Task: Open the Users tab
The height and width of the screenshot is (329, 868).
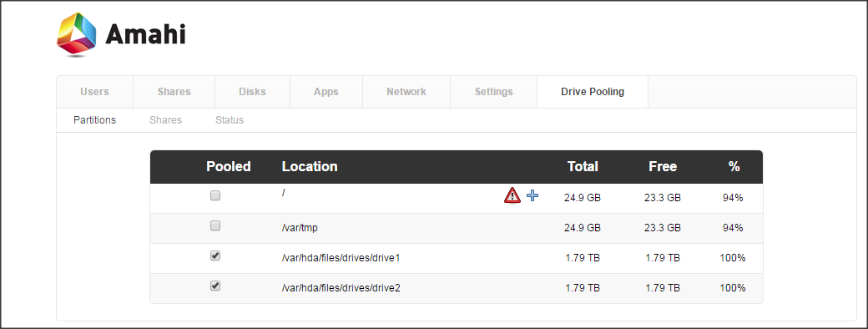Action: tap(94, 92)
